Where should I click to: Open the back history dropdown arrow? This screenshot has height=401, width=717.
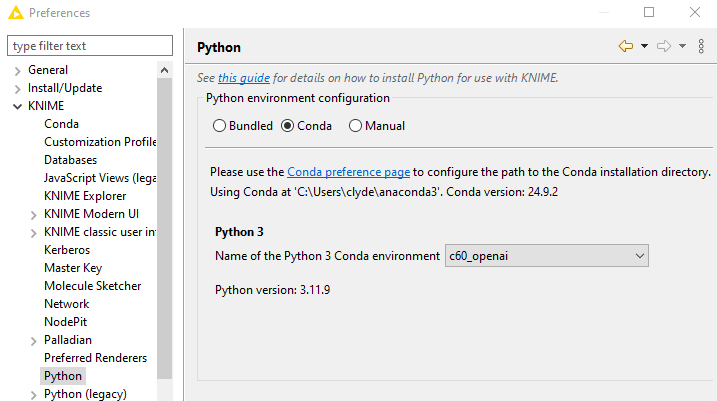pyautogui.click(x=644, y=46)
